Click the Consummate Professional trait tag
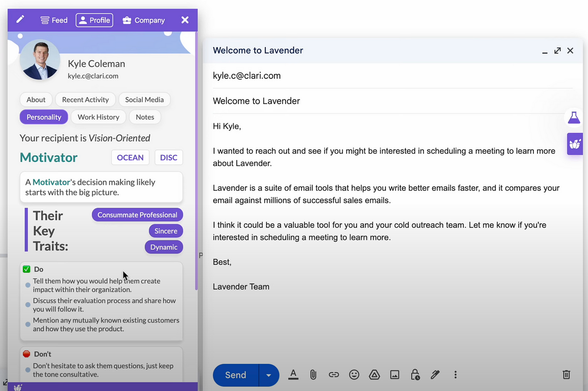The width and height of the screenshot is (588, 391). [x=137, y=215]
